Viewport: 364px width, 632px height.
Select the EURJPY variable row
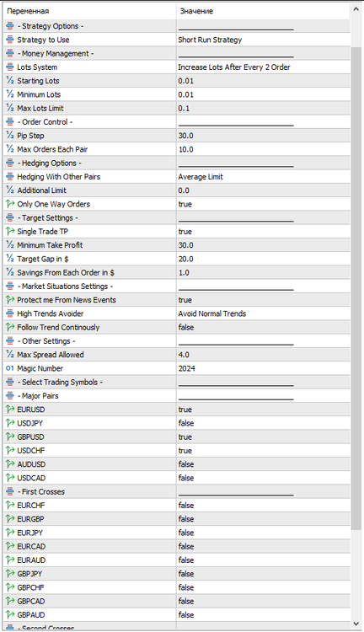177,533
